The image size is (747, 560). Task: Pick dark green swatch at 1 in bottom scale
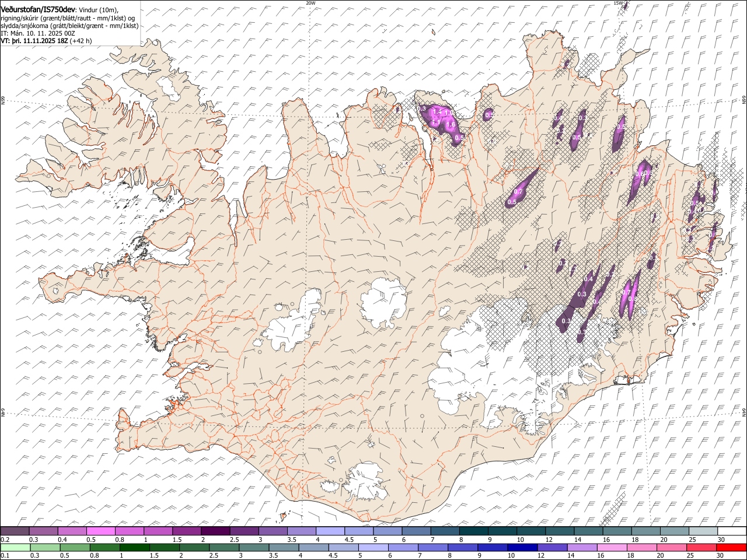click(135, 548)
